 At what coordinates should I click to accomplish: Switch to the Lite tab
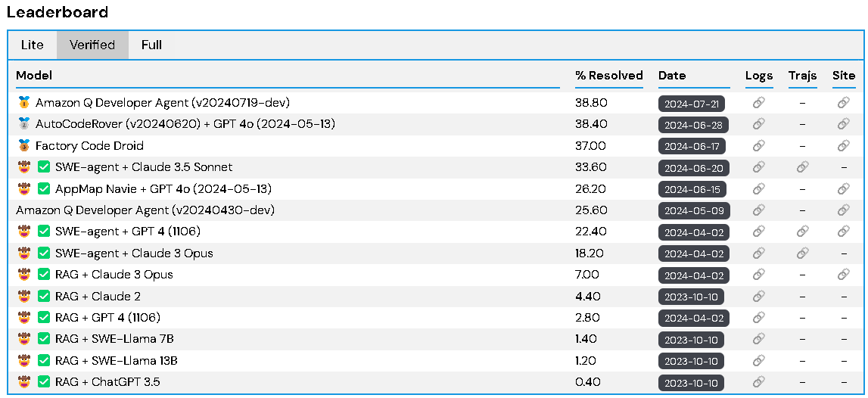pos(32,45)
